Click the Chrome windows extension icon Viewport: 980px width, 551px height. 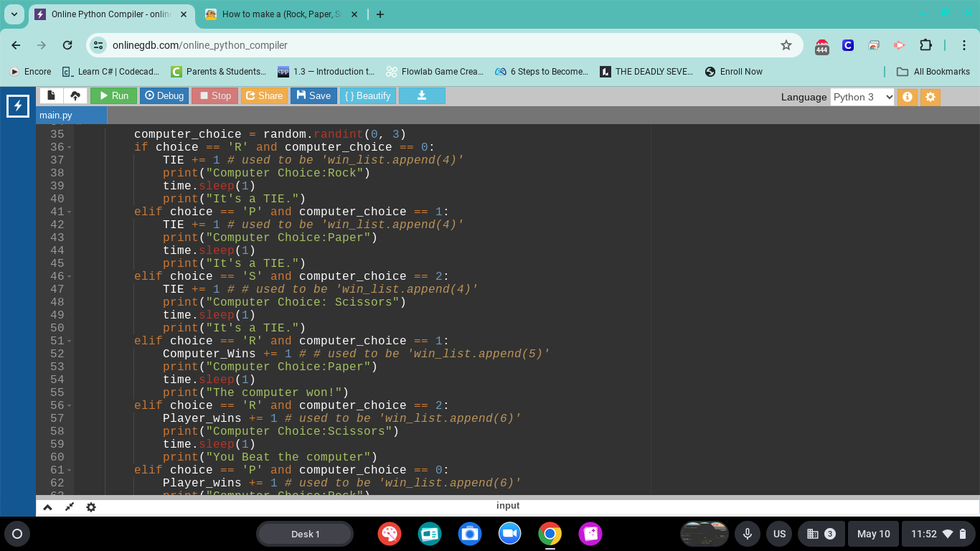click(874, 45)
